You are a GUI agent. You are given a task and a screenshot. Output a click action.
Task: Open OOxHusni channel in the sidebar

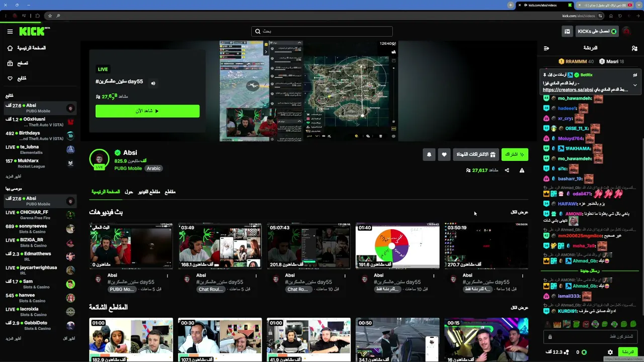click(40, 122)
